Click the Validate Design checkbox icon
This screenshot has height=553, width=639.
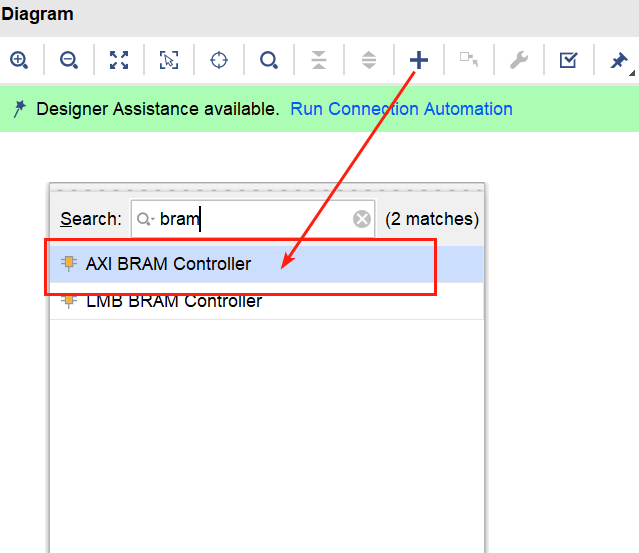click(x=568, y=60)
